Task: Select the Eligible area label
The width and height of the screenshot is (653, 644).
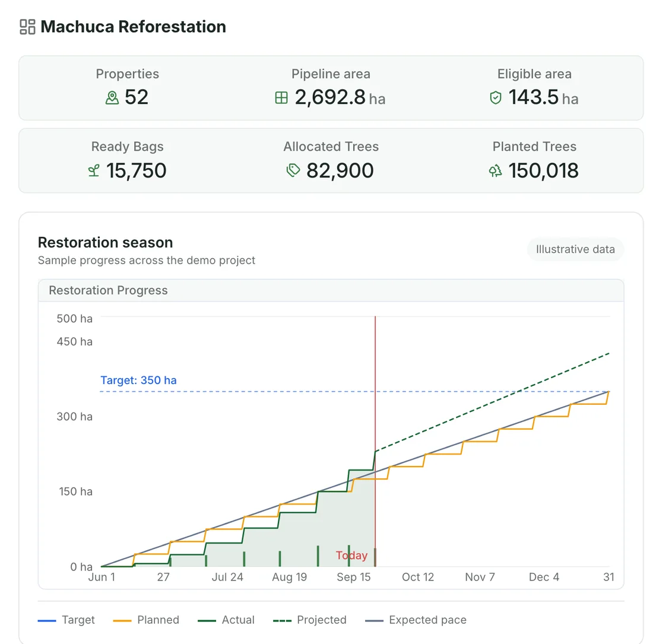Action: tap(534, 74)
